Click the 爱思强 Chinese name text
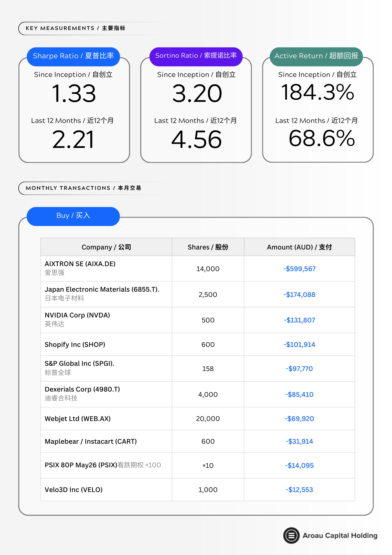 [x=54, y=273]
